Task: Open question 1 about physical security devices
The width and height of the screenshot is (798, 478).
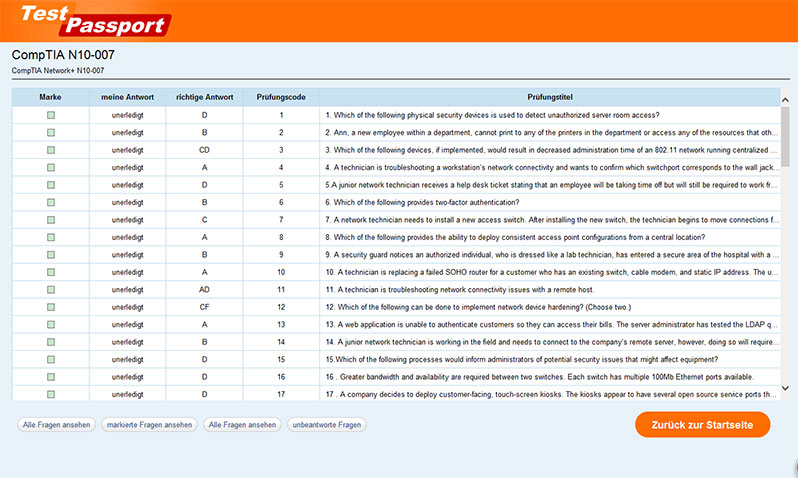Action: pyautogui.click(x=492, y=115)
